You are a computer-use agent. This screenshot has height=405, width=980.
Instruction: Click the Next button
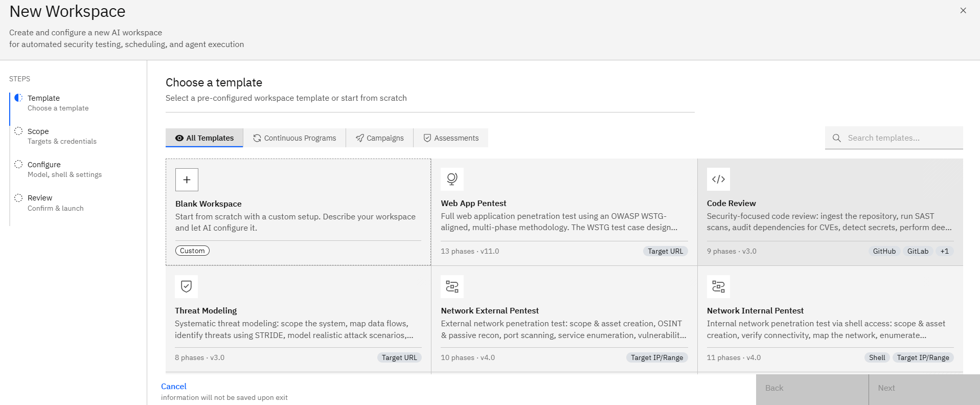(924, 390)
